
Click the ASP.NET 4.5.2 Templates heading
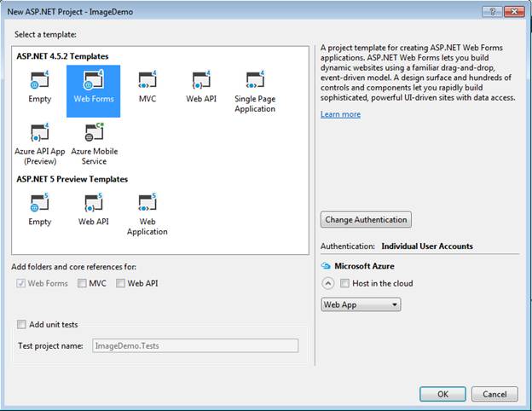click(62, 56)
